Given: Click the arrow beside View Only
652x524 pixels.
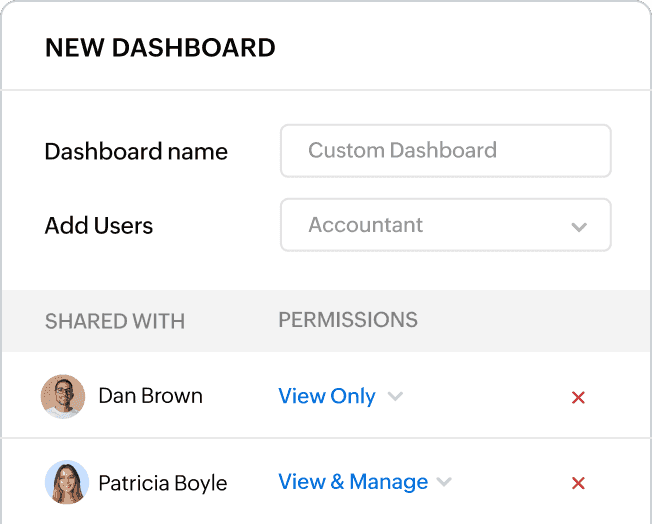Looking at the screenshot, I should point(395,397).
